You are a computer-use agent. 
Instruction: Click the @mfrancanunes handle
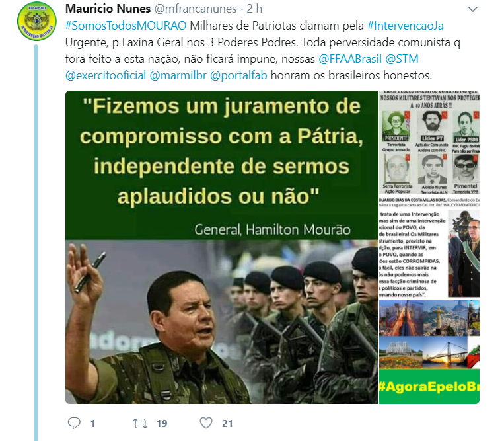click(x=196, y=9)
